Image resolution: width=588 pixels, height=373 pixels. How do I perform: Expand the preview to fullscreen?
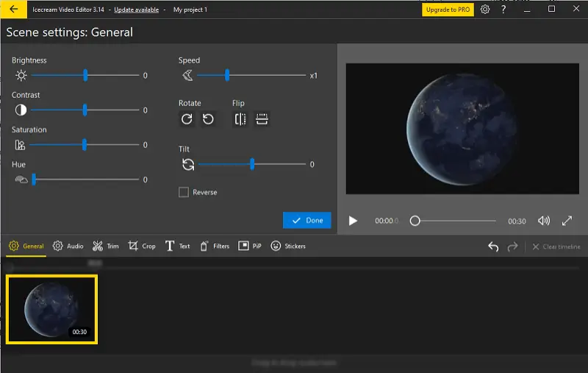(567, 221)
